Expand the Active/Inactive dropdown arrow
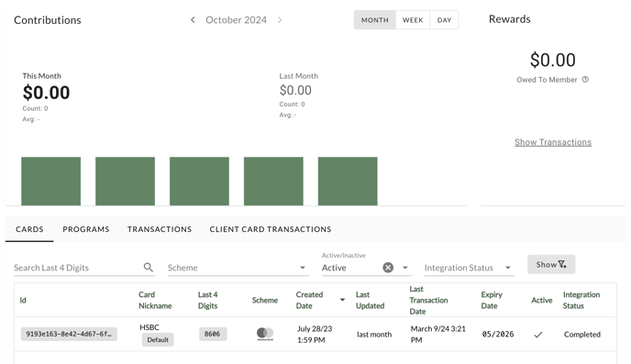The image size is (631, 364). click(x=405, y=268)
